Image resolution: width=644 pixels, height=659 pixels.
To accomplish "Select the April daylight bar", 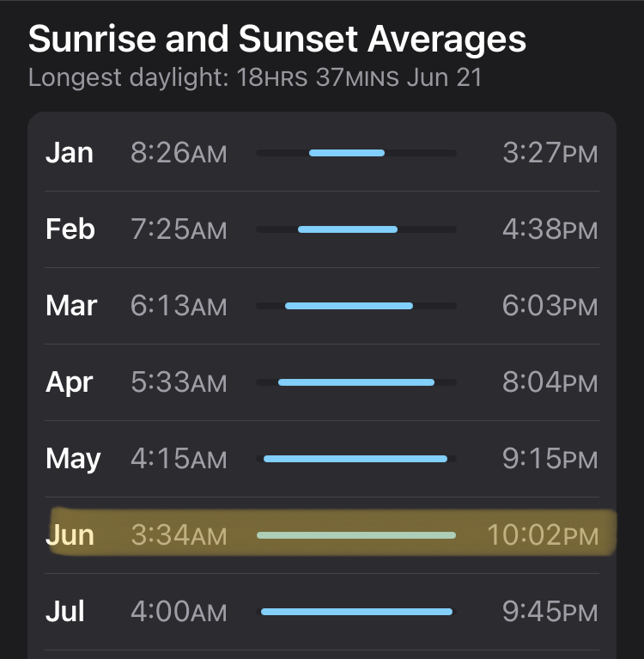I will pos(356,382).
